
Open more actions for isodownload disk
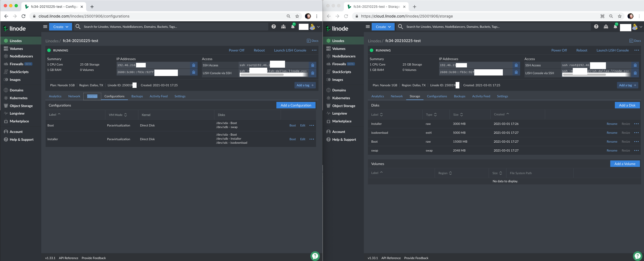[x=636, y=133]
